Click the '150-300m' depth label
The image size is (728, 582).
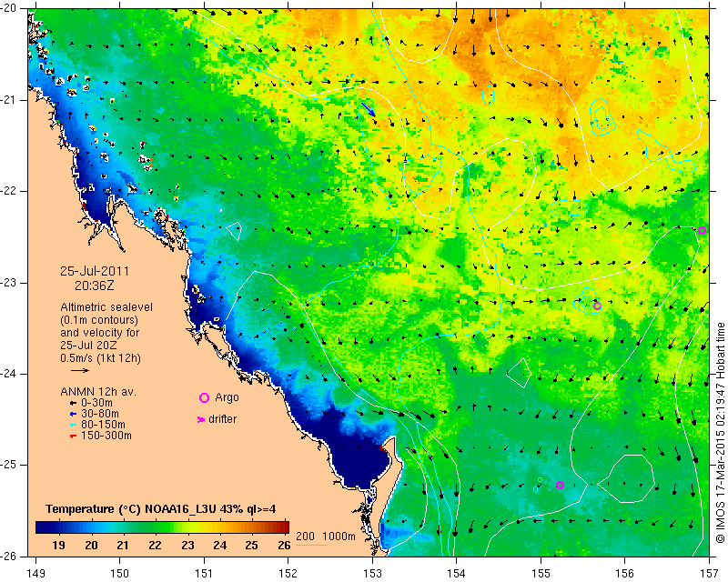tap(106, 436)
